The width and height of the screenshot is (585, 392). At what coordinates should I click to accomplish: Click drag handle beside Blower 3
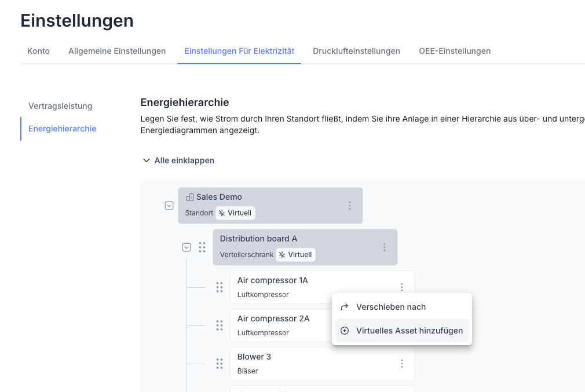coord(220,364)
